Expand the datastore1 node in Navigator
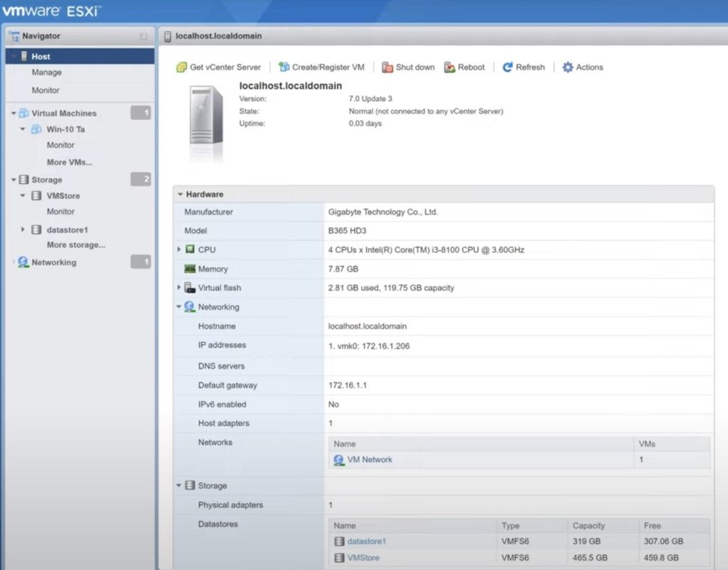 coord(23,230)
